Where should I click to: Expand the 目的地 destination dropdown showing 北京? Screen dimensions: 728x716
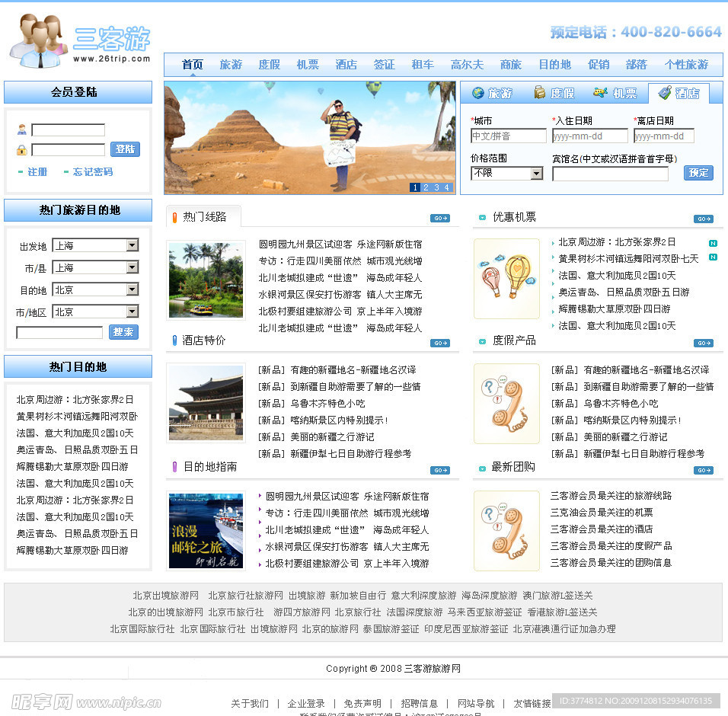[x=95, y=289]
